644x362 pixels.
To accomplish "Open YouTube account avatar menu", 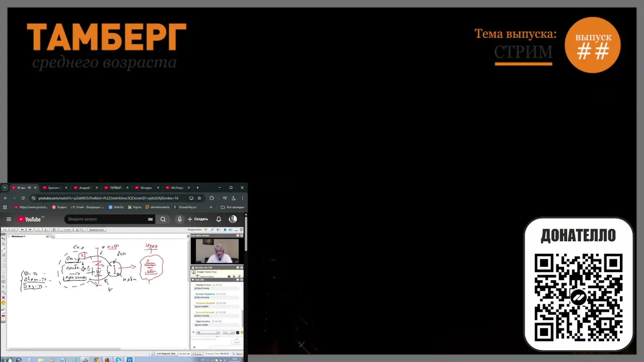I will (x=232, y=219).
